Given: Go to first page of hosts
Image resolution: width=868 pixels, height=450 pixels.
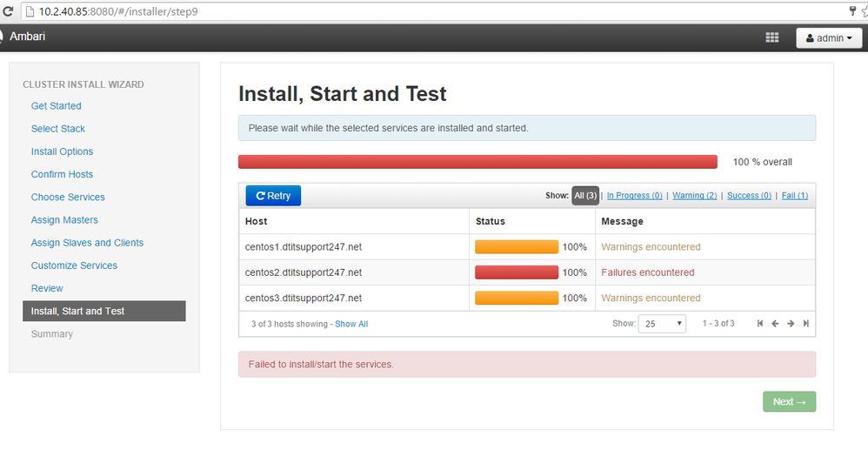Looking at the screenshot, I should coord(760,324).
